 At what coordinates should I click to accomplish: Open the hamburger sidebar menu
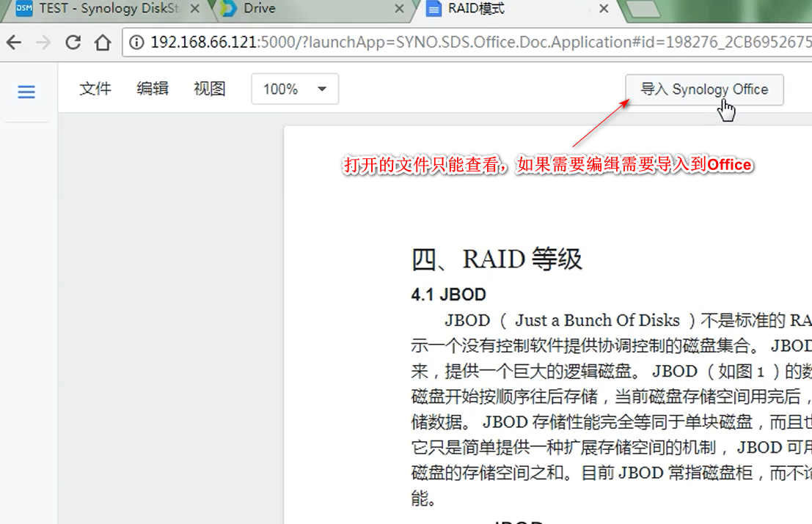point(26,92)
